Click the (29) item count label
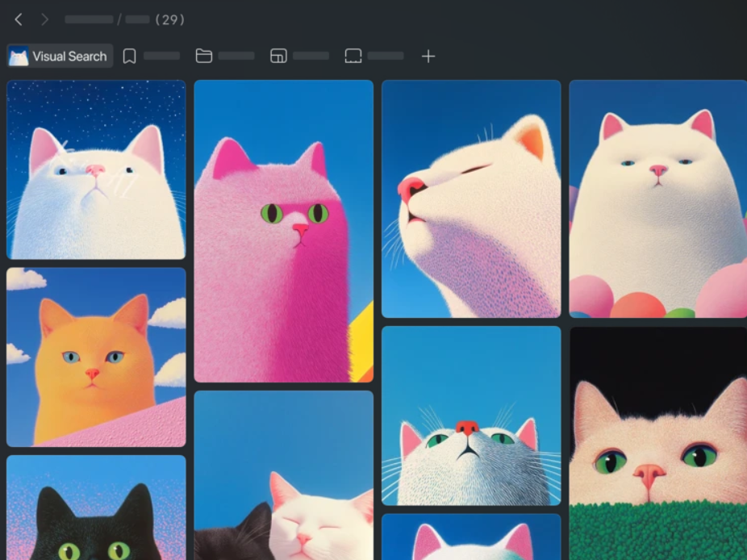 170,19
